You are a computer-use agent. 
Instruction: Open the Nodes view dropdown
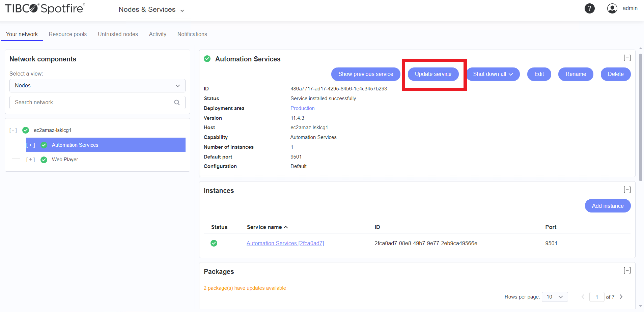click(x=97, y=86)
